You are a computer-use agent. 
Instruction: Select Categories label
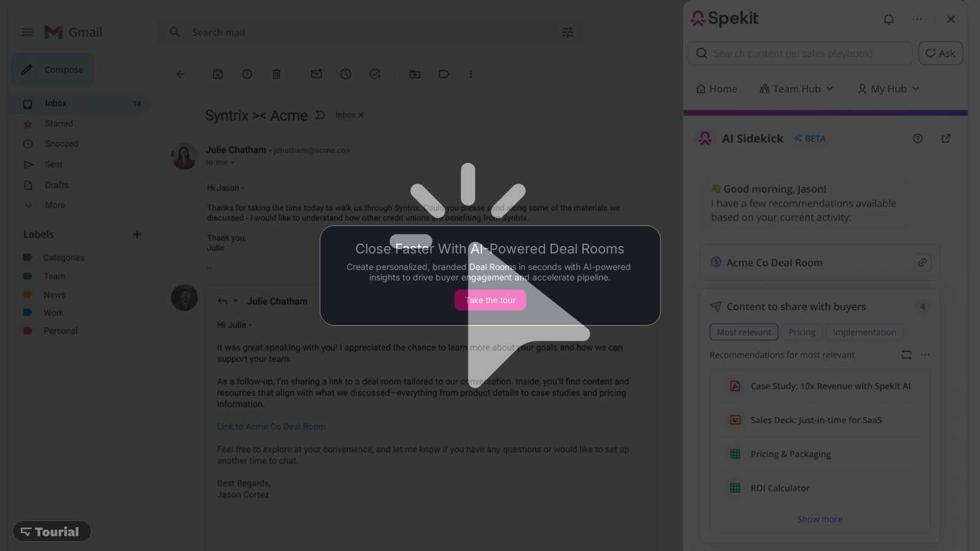[x=64, y=258]
